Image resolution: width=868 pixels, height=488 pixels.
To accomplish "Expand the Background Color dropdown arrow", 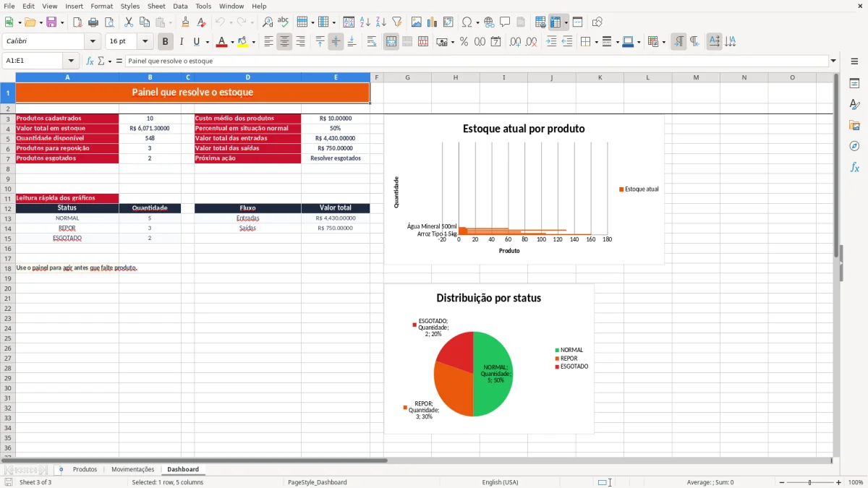I will click(253, 42).
